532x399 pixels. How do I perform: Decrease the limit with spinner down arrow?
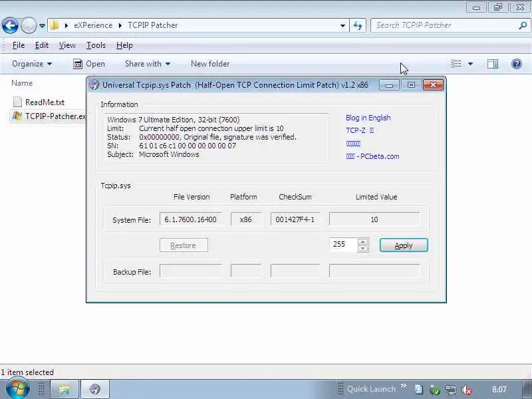(362, 248)
